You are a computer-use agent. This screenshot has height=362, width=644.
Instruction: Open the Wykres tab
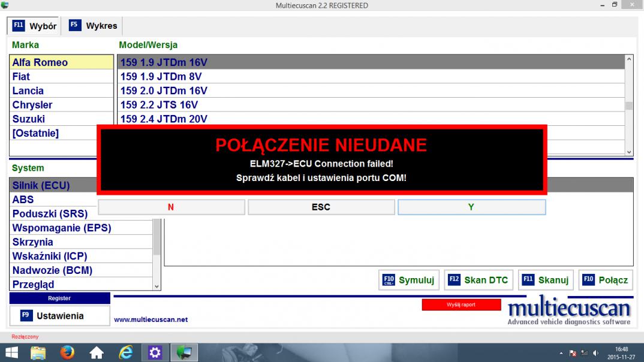(x=93, y=26)
